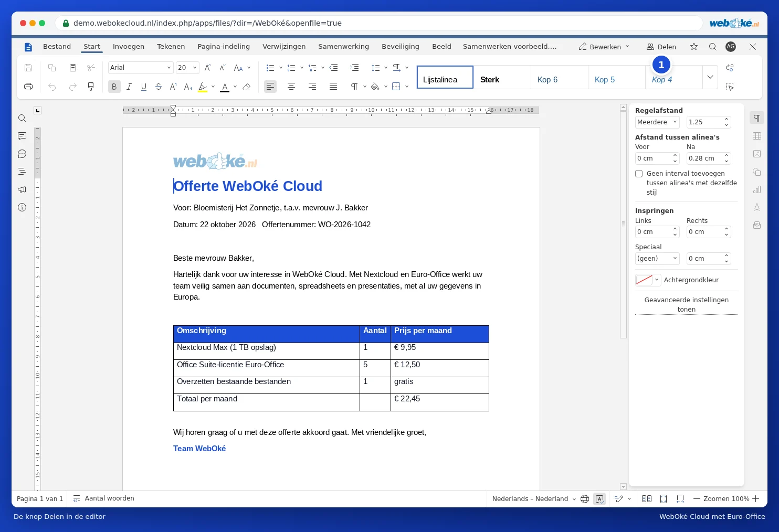Open the search icon in left sidebar
Screen dimensions: 779x532
pos(22,118)
